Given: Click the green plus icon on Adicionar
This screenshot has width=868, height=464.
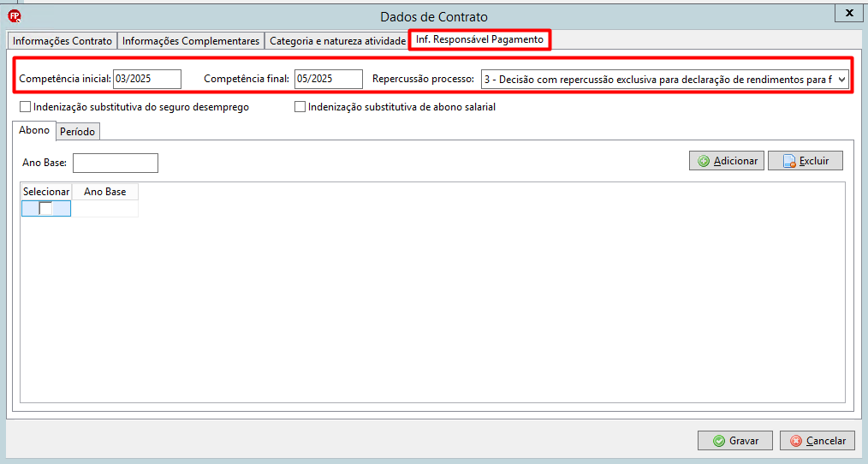Looking at the screenshot, I should click(704, 161).
